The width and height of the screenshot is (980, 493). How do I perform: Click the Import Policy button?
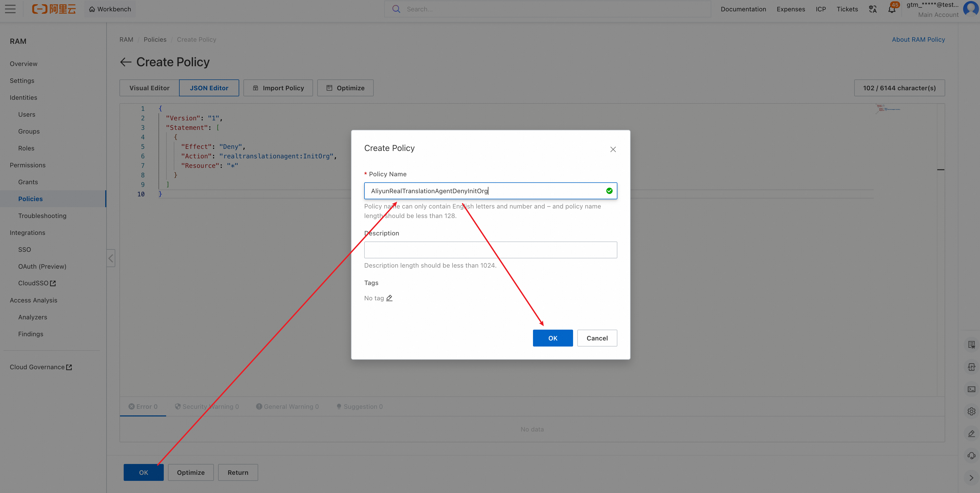(278, 88)
